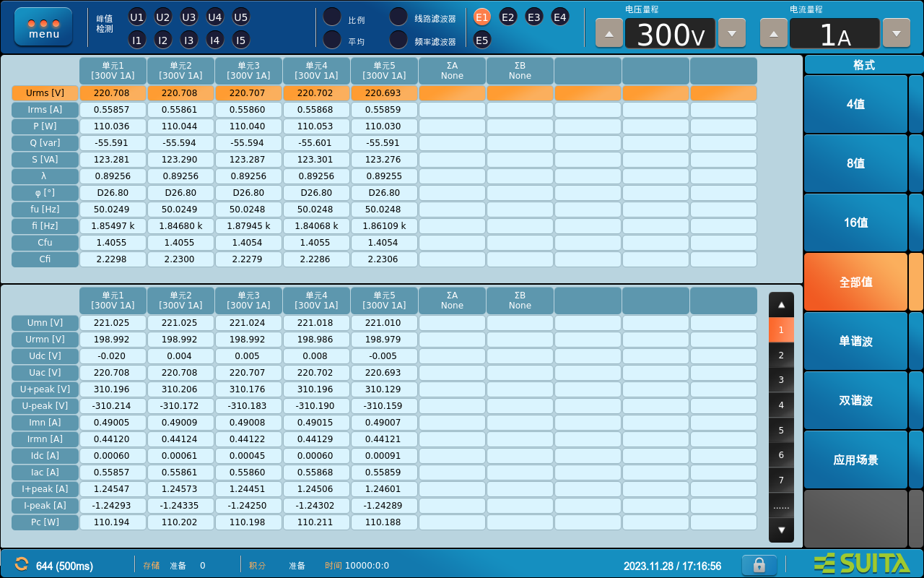924x578 pixels.
Task: Turn on the 线路滤波器 line filter
Action: 398,16
